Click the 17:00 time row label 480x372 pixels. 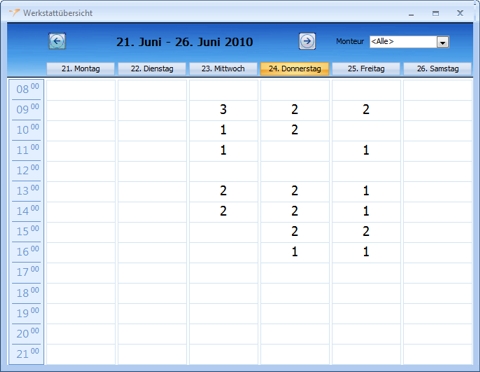27,272
